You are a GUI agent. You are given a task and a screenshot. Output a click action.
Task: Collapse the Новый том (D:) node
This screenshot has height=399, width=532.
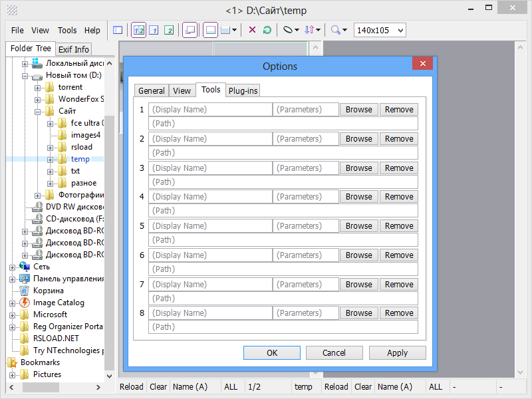click(x=25, y=76)
